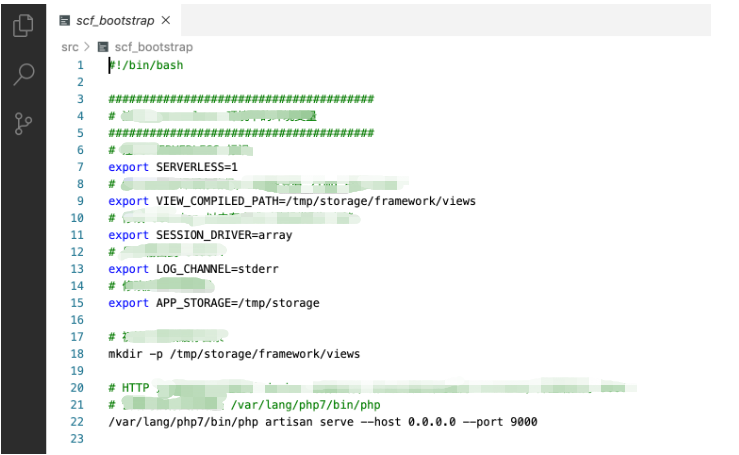Click the php artisan serve command line
This screenshot has width=739, height=455.
point(322,422)
